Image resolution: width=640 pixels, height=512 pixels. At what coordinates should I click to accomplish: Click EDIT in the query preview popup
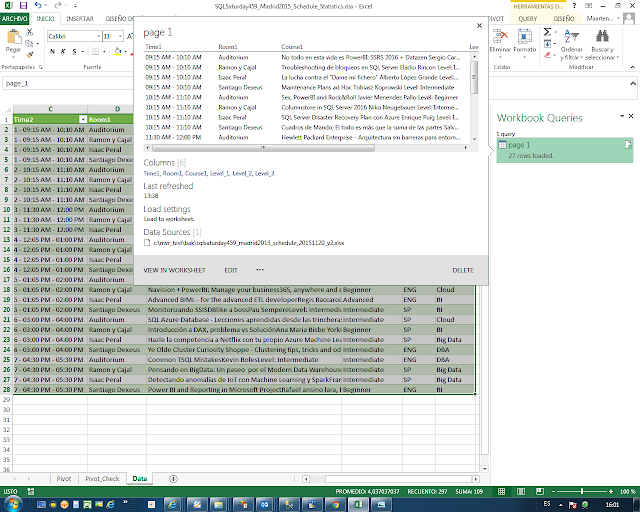pyautogui.click(x=231, y=270)
